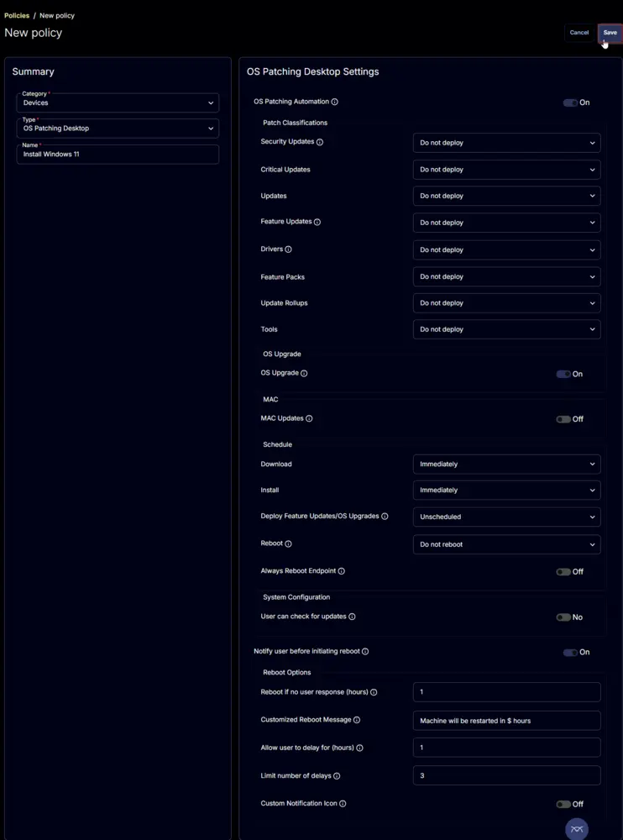Click info icon beside Allow user to delay for
This screenshot has width=623, height=840.
[360, 748]
